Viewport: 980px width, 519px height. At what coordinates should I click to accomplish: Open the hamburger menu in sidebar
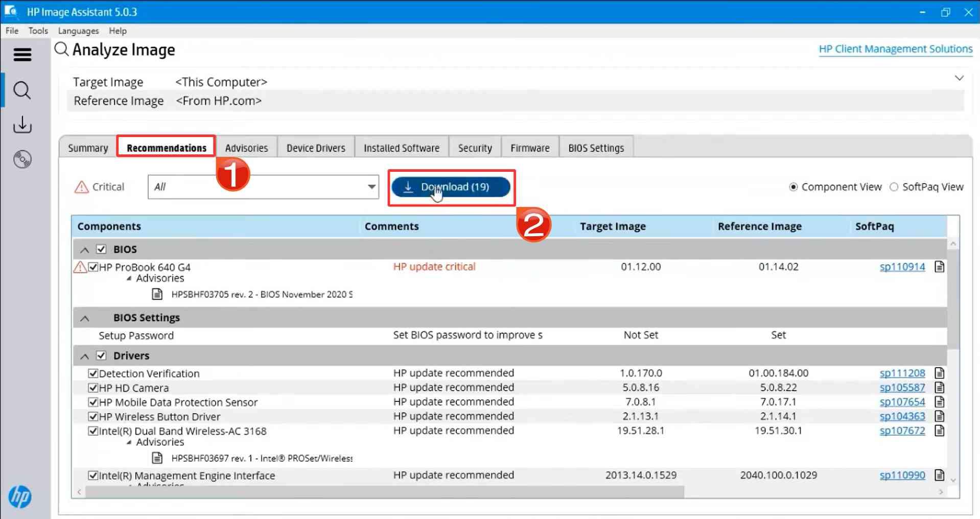(22, 54)
